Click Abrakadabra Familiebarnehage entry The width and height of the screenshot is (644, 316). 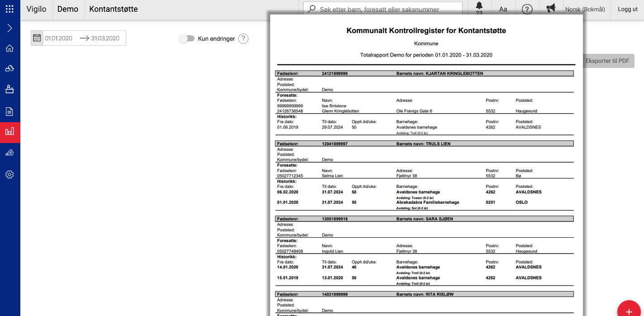tap(428, 202)
